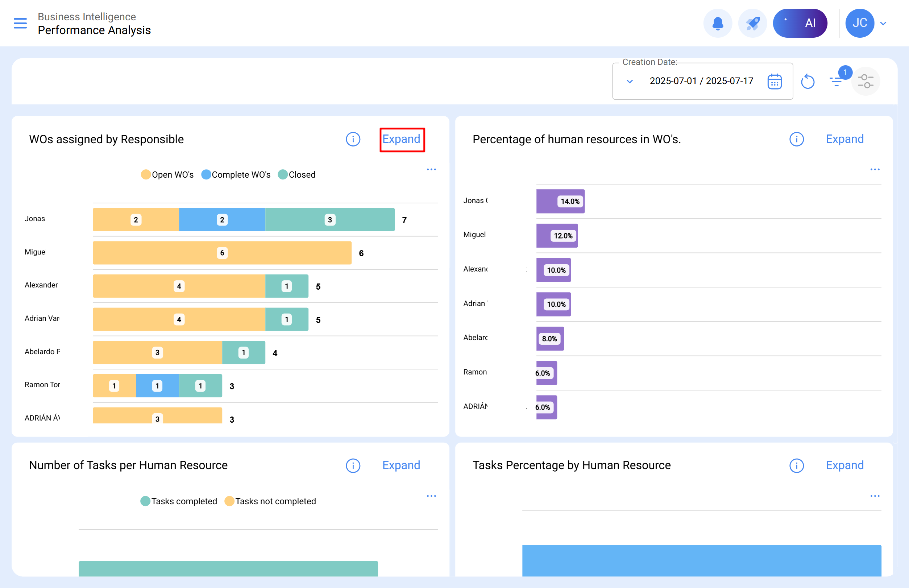This screenshot has width=909, height=588.
Task: View info for WOs assigned by Responsible chart
Action: 353,139
